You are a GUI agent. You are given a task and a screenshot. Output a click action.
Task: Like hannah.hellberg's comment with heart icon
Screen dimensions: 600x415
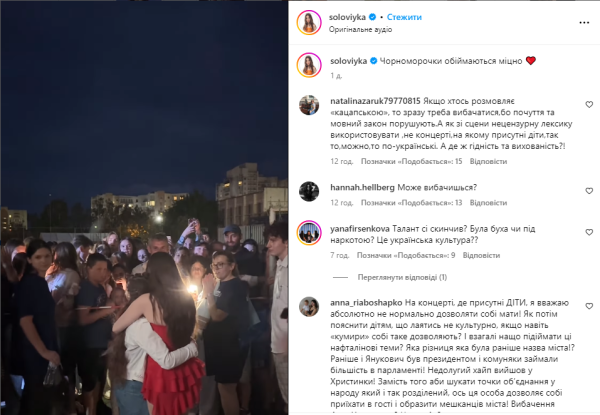pyautogui.click(x=589, y=191)
